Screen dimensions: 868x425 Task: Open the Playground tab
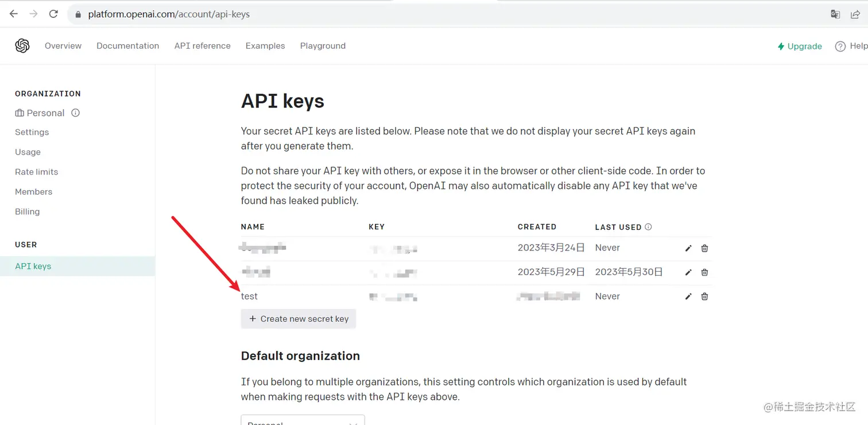click(323, 46)
